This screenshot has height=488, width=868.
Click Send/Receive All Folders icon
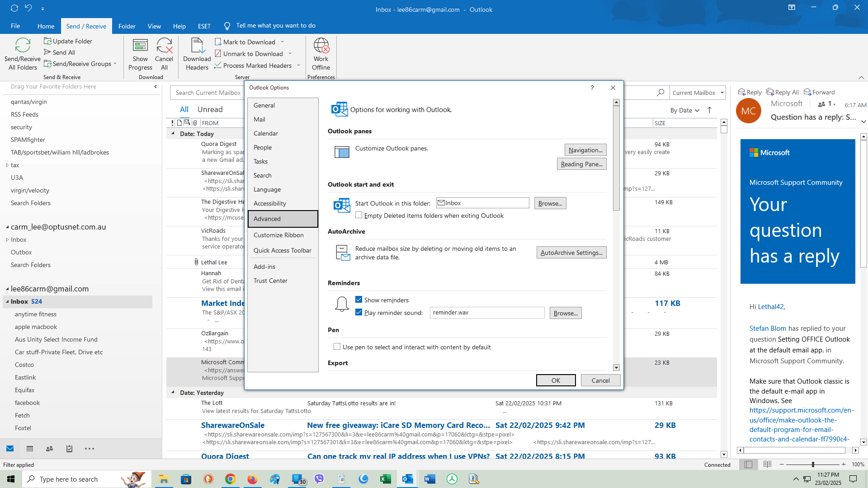coord(23,46)
